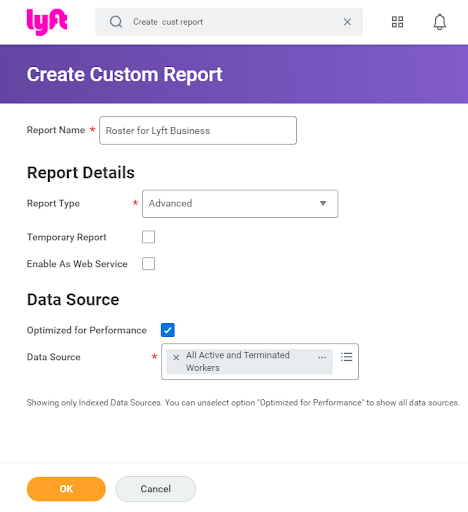
Task: Click the Lyft logo
Action: (47, 22)
